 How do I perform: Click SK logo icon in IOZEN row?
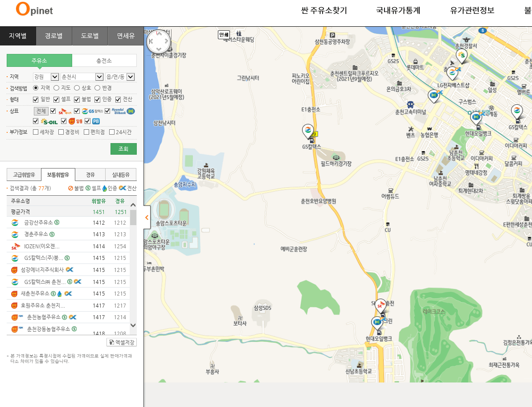tap(16, 246)
